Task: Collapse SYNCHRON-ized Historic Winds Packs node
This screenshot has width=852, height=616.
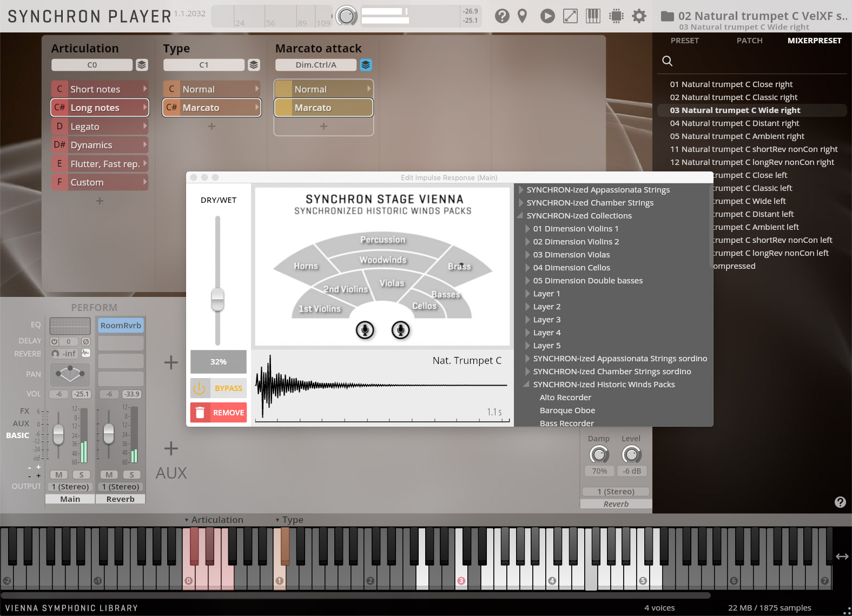Action: 526,385
